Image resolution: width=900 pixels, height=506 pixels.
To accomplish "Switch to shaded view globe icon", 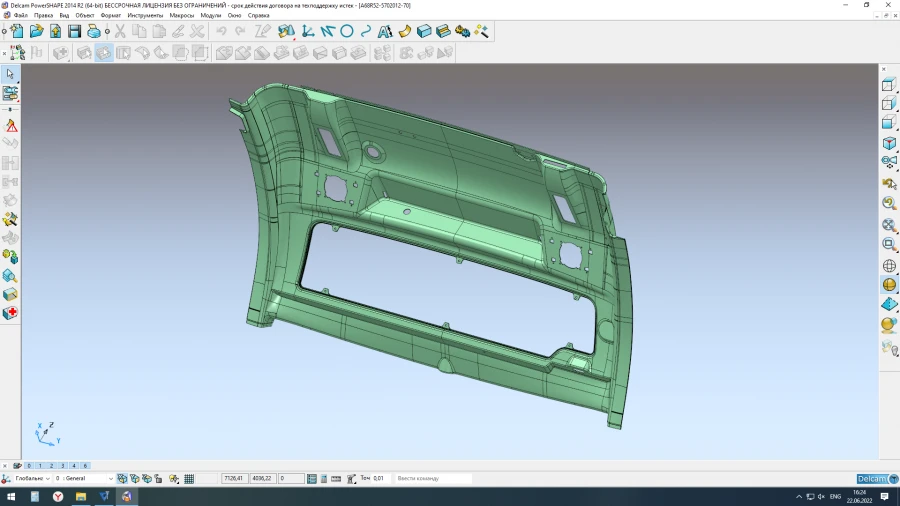I will (x=889, y=285).
